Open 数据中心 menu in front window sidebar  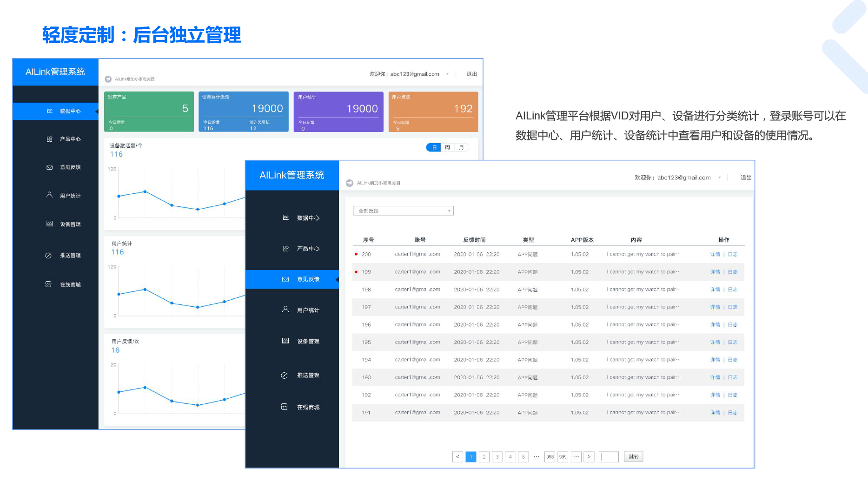click(x=292, y=218)
